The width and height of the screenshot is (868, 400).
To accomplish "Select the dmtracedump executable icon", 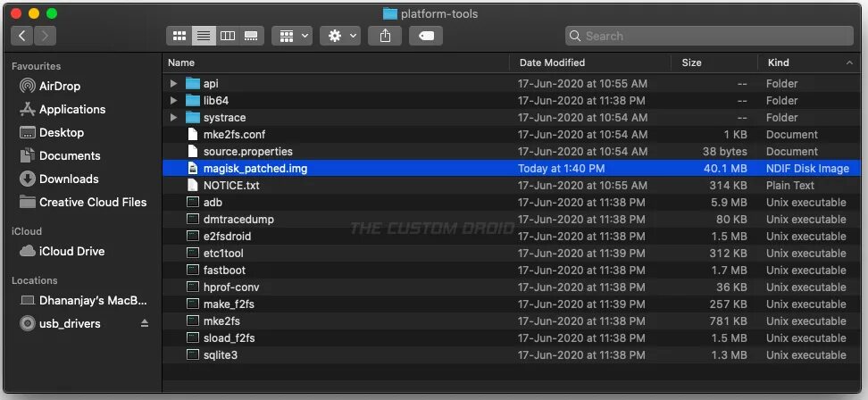I will (192, 220).
